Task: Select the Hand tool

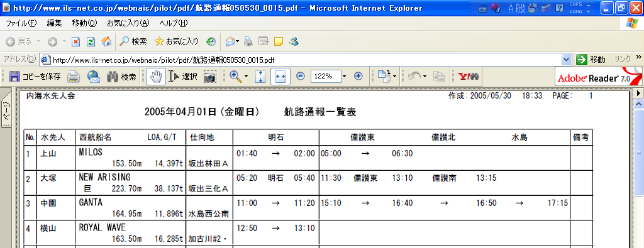Action: pyautogui.click(x=156, y=76)
